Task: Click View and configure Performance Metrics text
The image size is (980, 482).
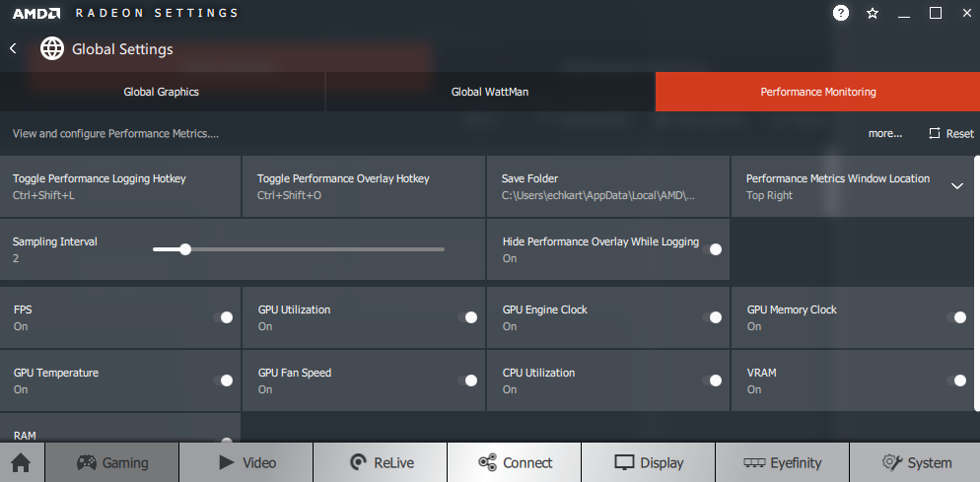Action: [115, 133]
